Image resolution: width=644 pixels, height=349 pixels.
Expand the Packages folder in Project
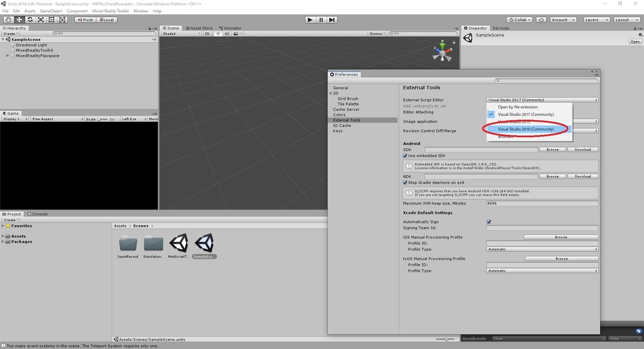pyautogui.click(x=3, y=242)
